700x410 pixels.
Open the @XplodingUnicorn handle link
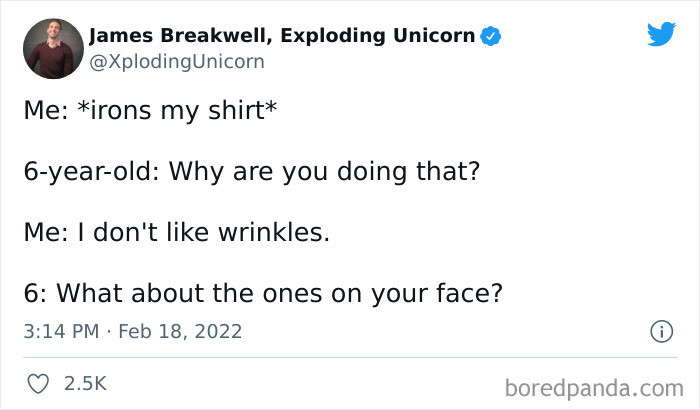[177, 62]
